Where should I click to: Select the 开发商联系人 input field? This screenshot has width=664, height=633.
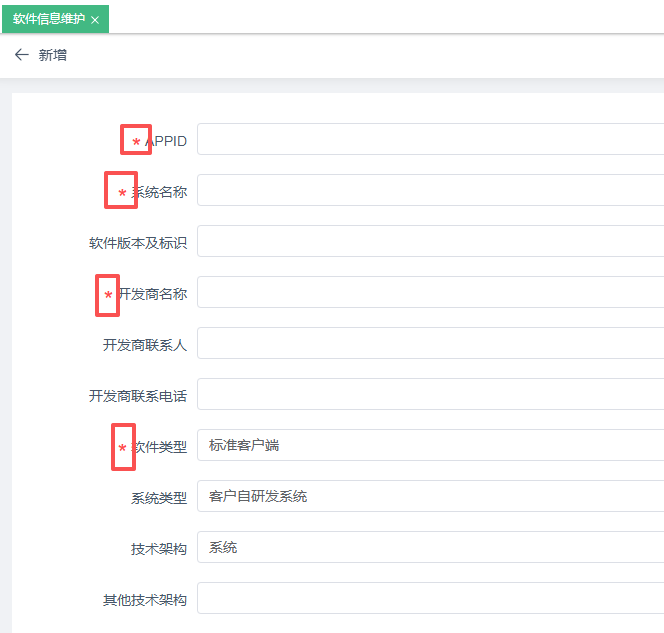(430, 343)
